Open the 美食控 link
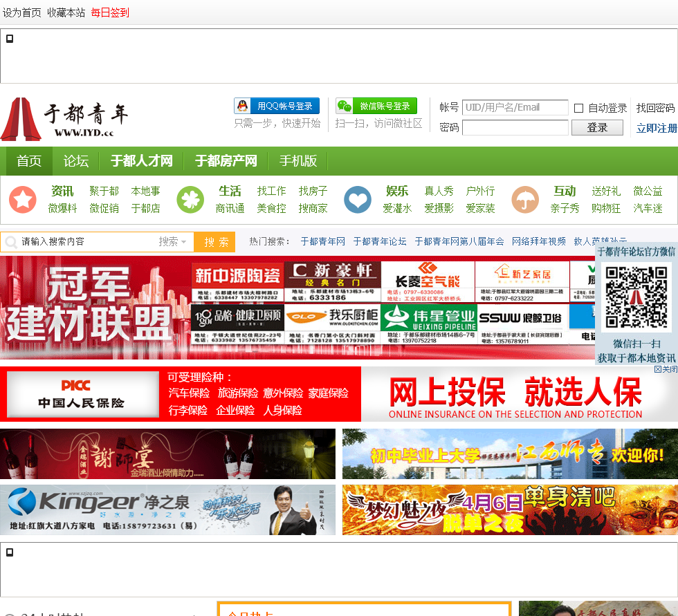This screenshot has height=616, width=678. (x=271, y=208)
